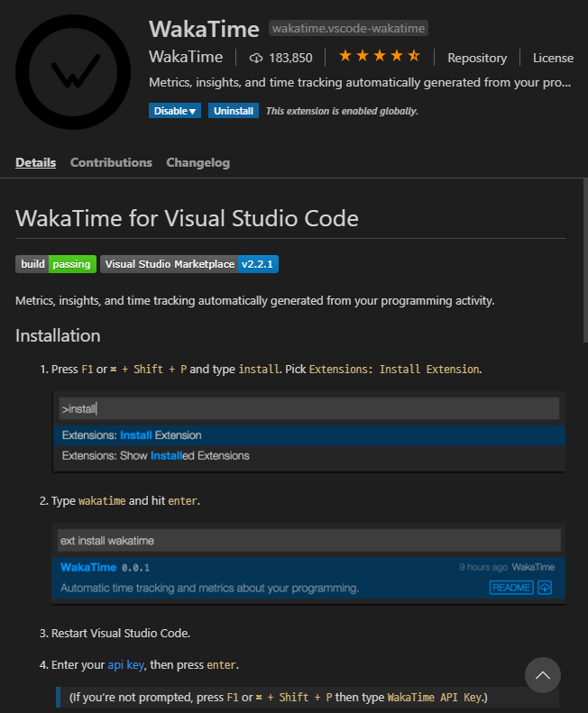The image size is (588, 713).
Task: Select 'Extensions: Show Installed Extensions' row
Action: click(309, 455)
